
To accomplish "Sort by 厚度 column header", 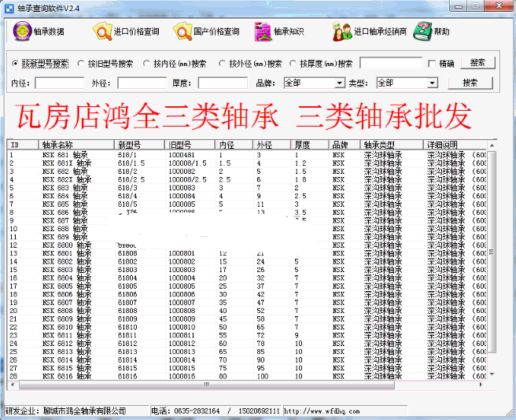I will (310, 145).
